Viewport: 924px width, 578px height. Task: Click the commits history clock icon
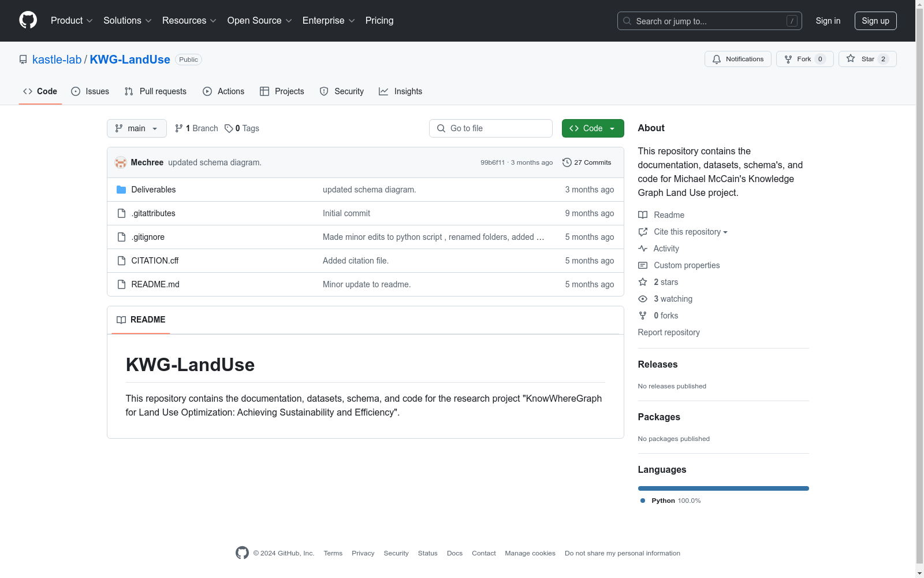(567, 162)
